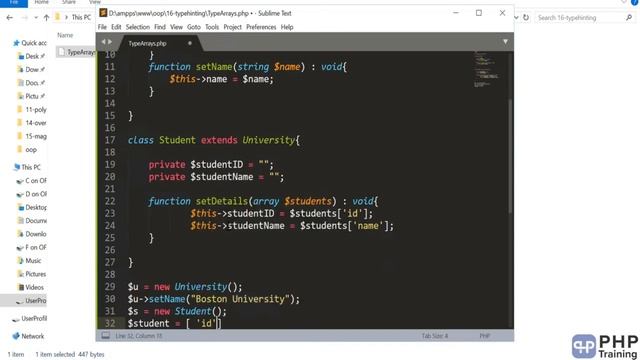Open the View menu in Sublime Text
Screen dimensions: 640x360
pos(176,27)
